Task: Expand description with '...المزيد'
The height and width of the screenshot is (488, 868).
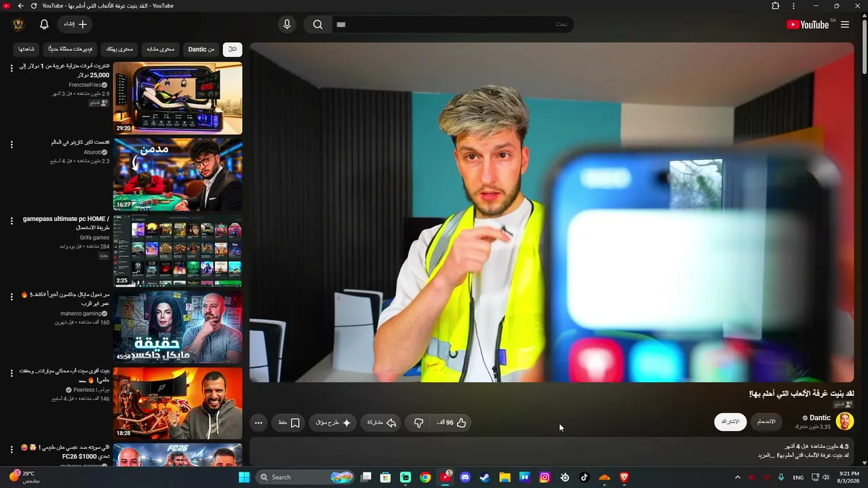Action: tap(767, 455)
